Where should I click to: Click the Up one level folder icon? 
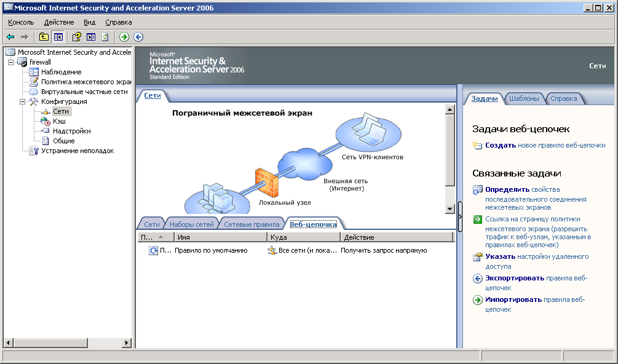coord(44,37)
